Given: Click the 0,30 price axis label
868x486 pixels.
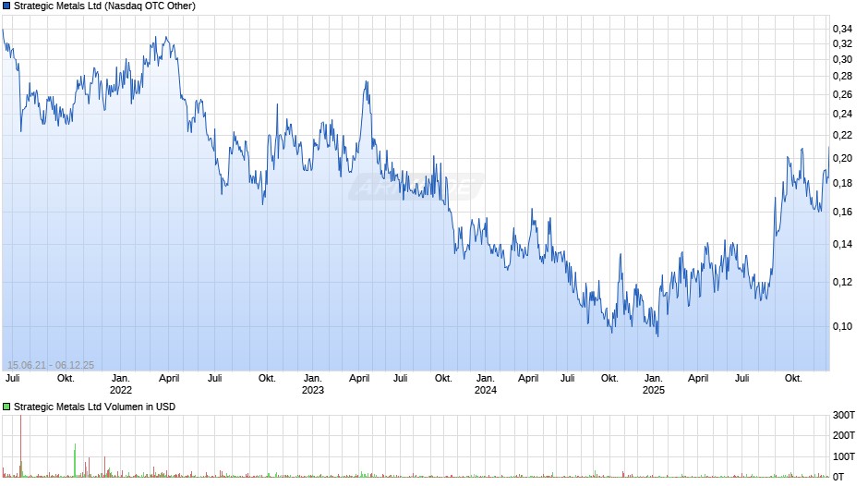Looking at the screenshot, I should pyautogui.click(x=842, y=60).
